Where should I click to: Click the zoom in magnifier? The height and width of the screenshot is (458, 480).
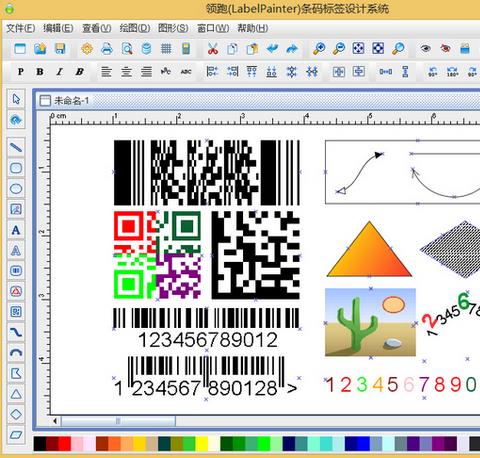tap(319, 49)
